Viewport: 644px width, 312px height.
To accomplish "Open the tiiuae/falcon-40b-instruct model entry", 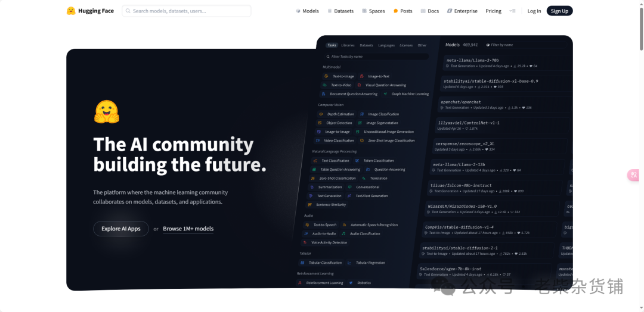I will coord(494,188).
